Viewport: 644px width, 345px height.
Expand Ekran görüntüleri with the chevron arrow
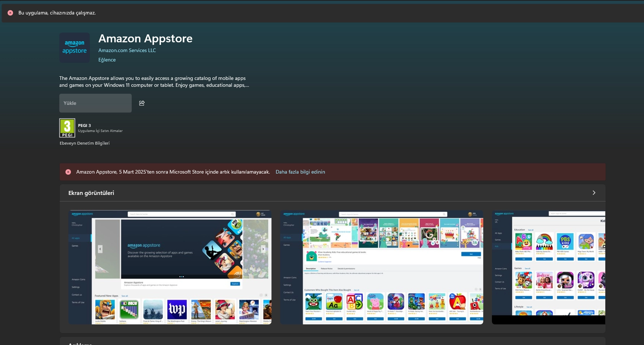(594, 193)
